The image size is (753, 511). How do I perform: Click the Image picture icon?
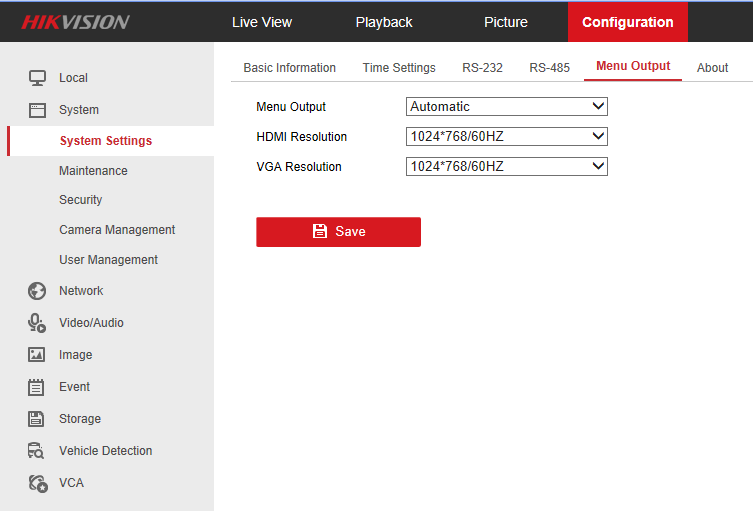pos(37,355)
